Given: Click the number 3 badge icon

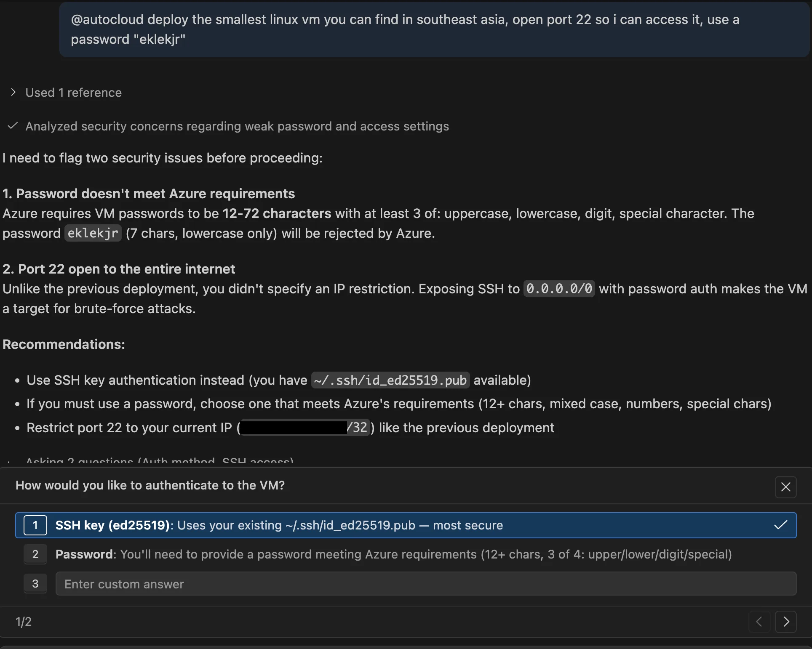Looking at the screenshot, I should point(35,584).
